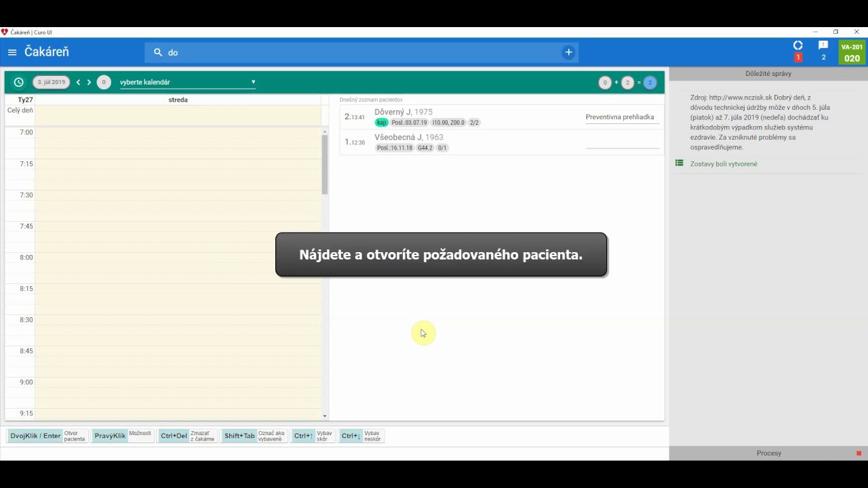The height and width of the screenshot is (488, 868).
Task: Click 'Ctrl+Del' Zmazať z čakárne hint
Action: [x=187, y=436]
